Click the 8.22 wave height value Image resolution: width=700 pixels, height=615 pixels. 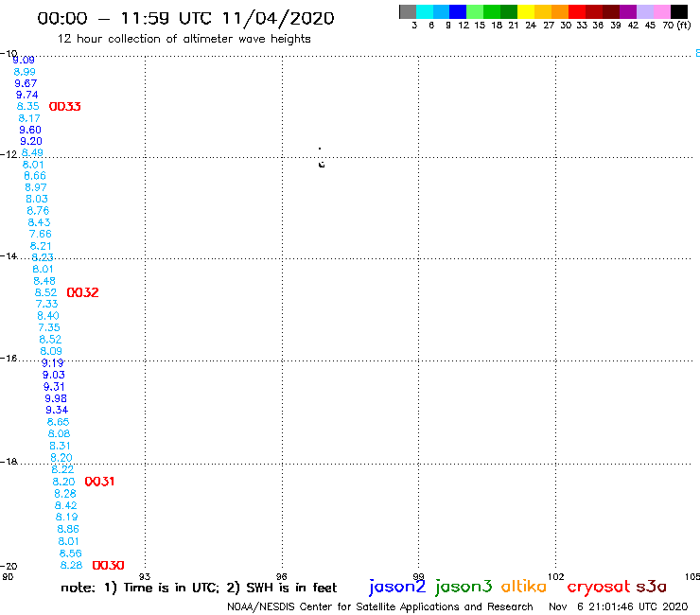point(62,469)
